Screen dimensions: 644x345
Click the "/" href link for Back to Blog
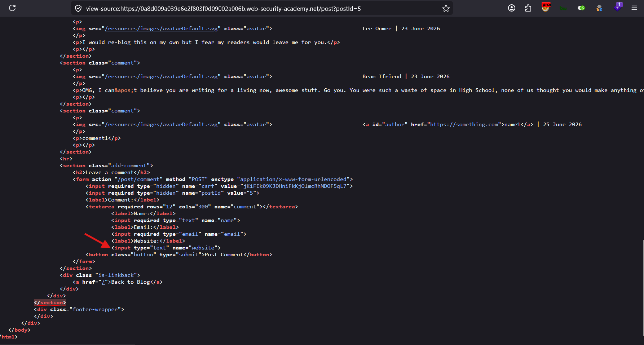103,282
